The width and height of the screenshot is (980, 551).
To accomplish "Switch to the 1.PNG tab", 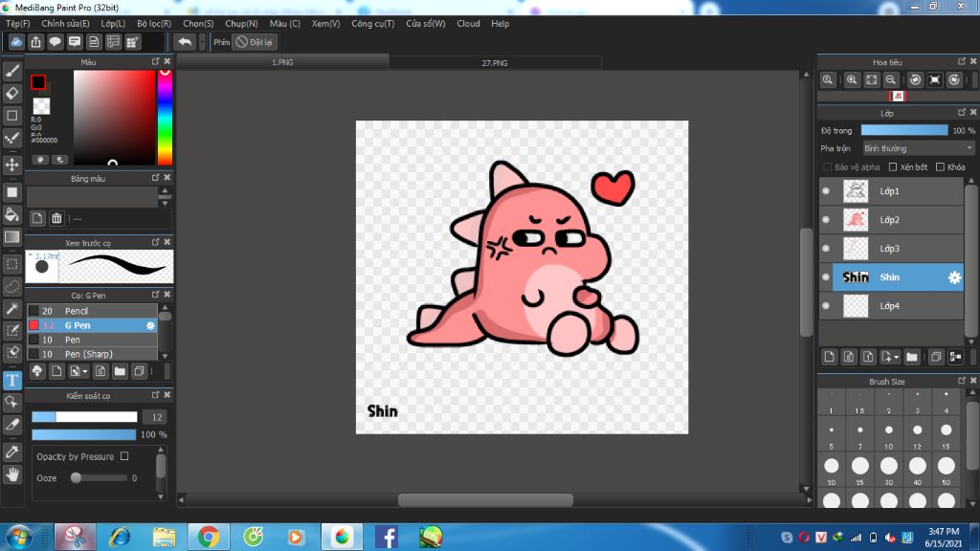I will tap(282, 62).
